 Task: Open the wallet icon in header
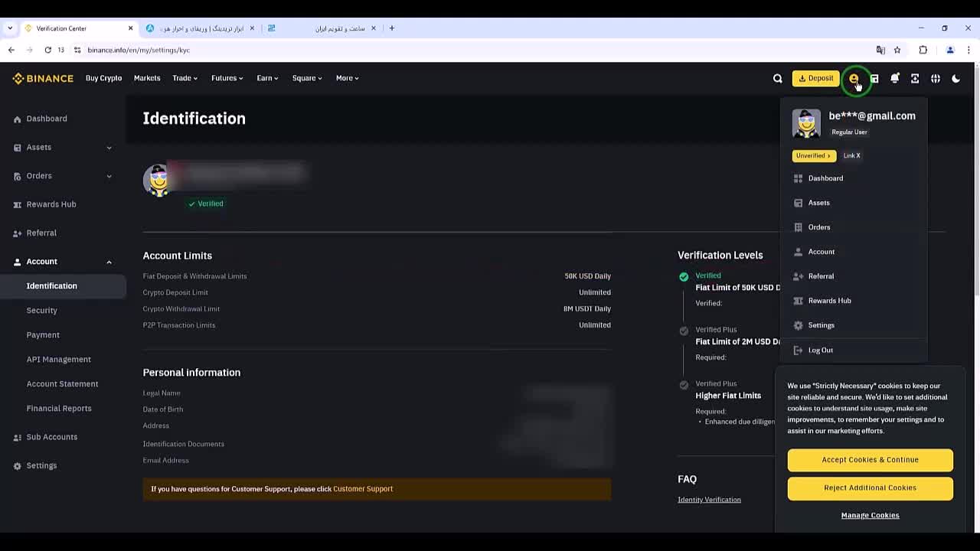pyautogui.click(x=874, y=78)
